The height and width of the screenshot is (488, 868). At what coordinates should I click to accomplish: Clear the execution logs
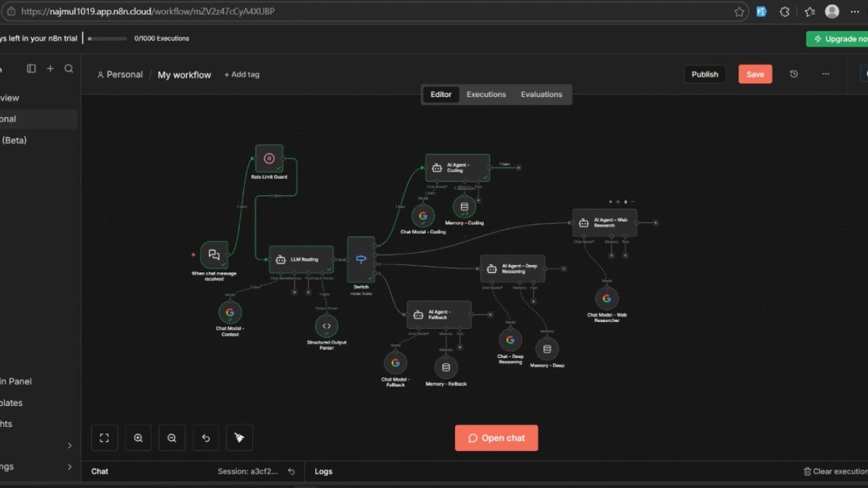[x=835, y=471]
